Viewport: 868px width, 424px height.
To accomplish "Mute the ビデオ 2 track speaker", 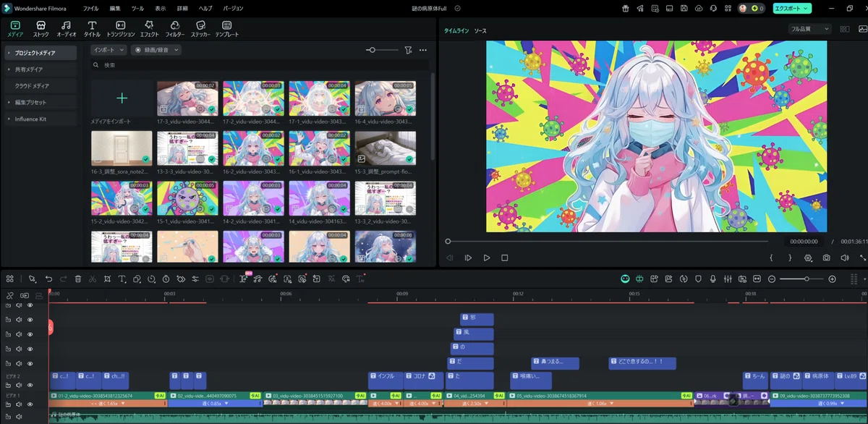I will click(x=19, y=386).
